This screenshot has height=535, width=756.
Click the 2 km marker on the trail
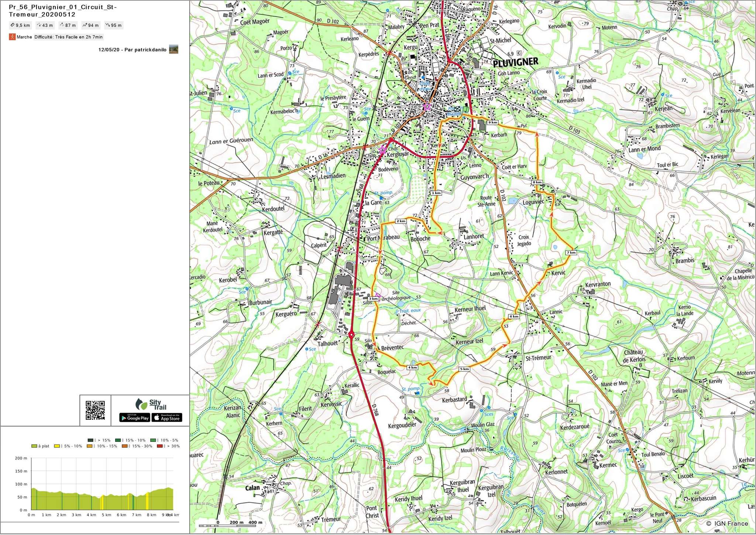pos(401,221)
